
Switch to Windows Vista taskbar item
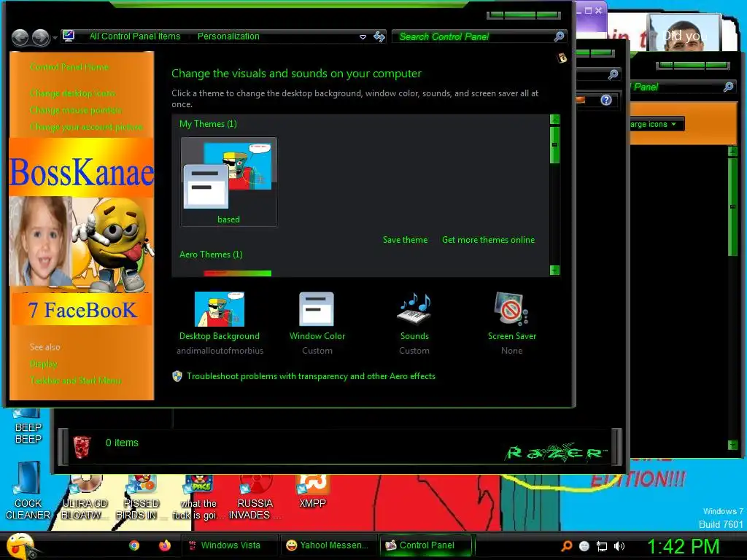(x=230, y=545)
